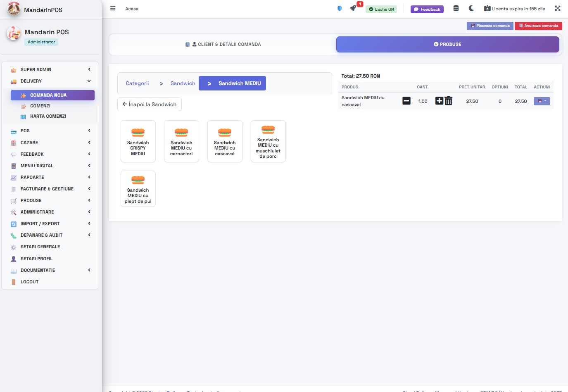
Task: Click the database icon in header
Action: pos(456,9)
